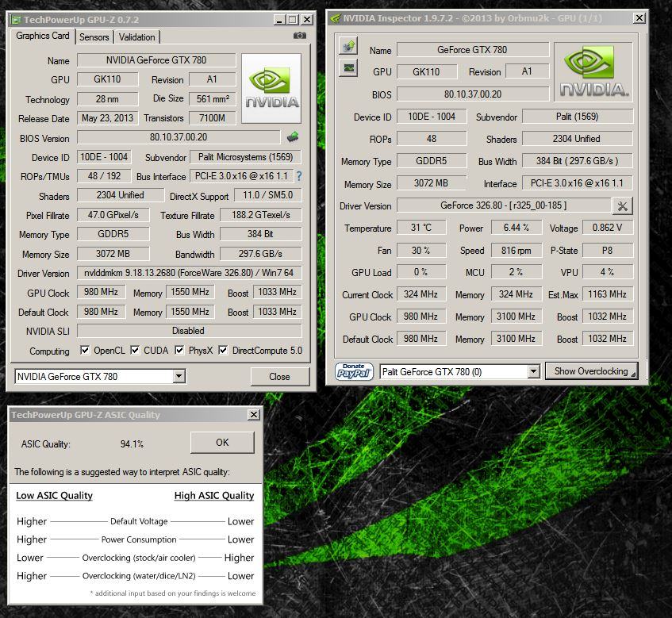Click the Inspector ROPs value 48

pos(432,138)
